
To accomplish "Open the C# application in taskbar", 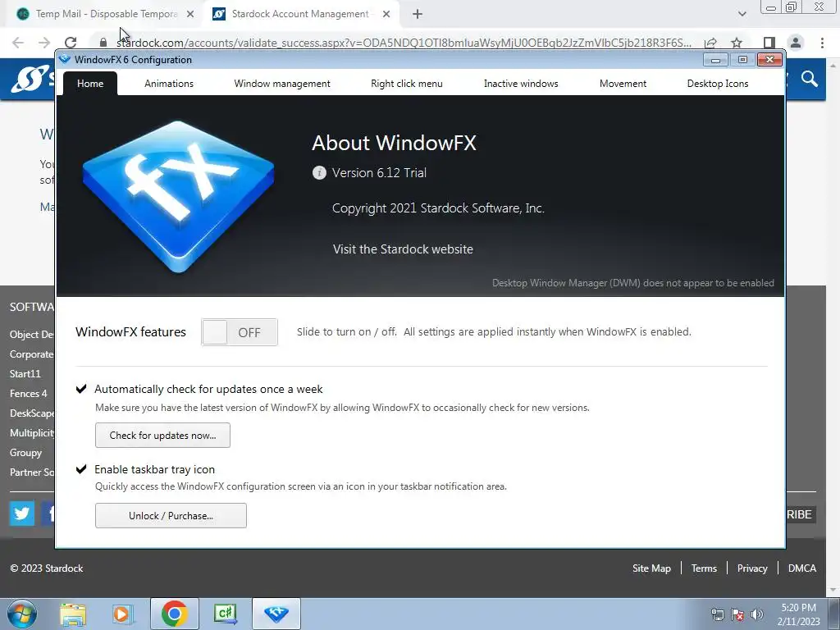I will pyautogui.click(x=225, y=614).
